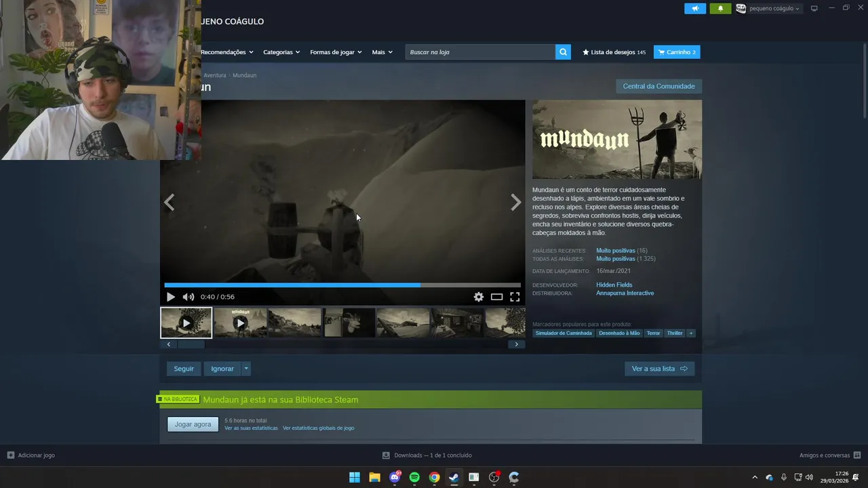Screen dimensions: 868x488
Task: Select the first trailer thumbnail
Action: [x=186, y=323]
